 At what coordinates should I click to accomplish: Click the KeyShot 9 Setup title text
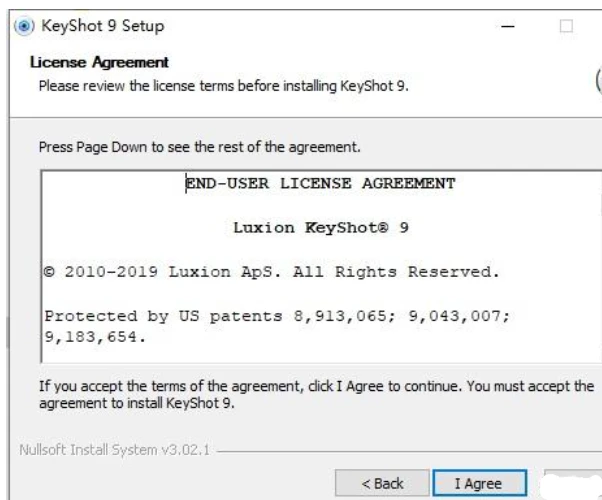point(103,26)
